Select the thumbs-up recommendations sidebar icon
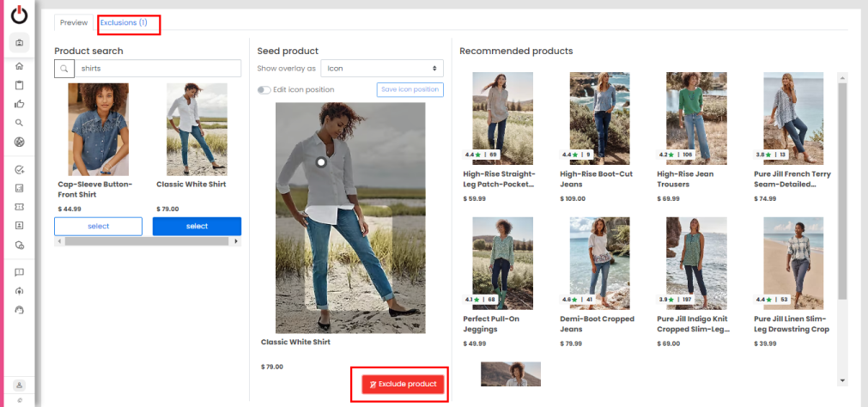868x407 pixels. click(x=19, y=104)
